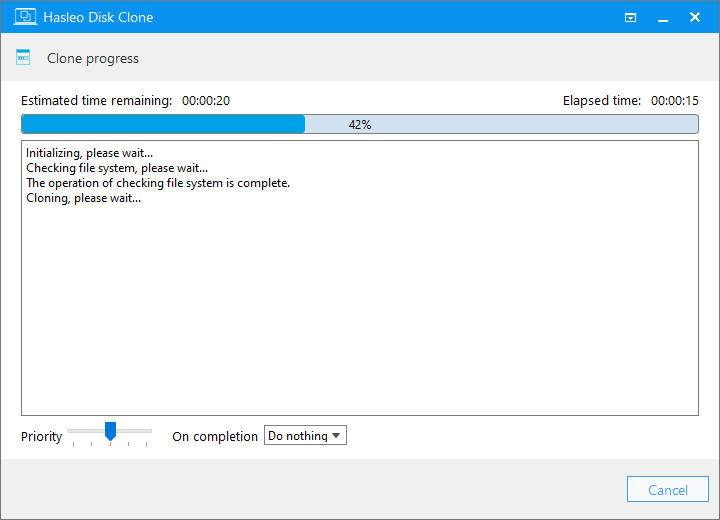Click the 'Priority' label
The height and width of the screenshot is (520, 720).
pos(41,436)
